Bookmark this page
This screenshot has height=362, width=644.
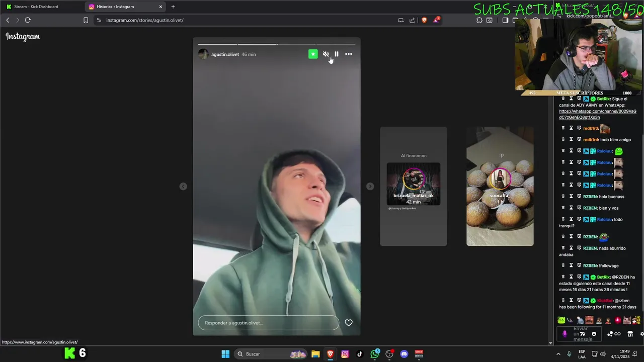(86, 20)
